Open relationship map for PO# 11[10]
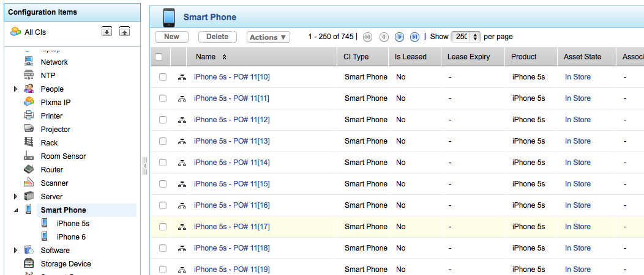Viewport: 644px width, 275px height. (x=182, y=77)
